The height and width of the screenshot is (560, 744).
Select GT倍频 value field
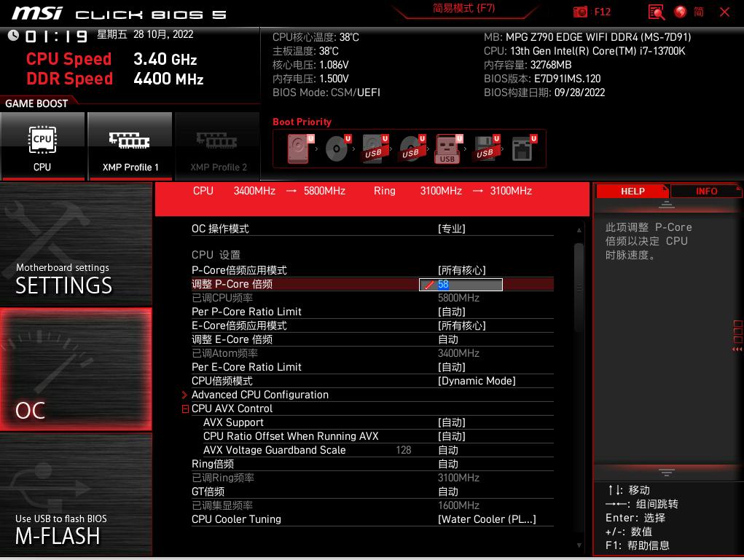[448, 492]
